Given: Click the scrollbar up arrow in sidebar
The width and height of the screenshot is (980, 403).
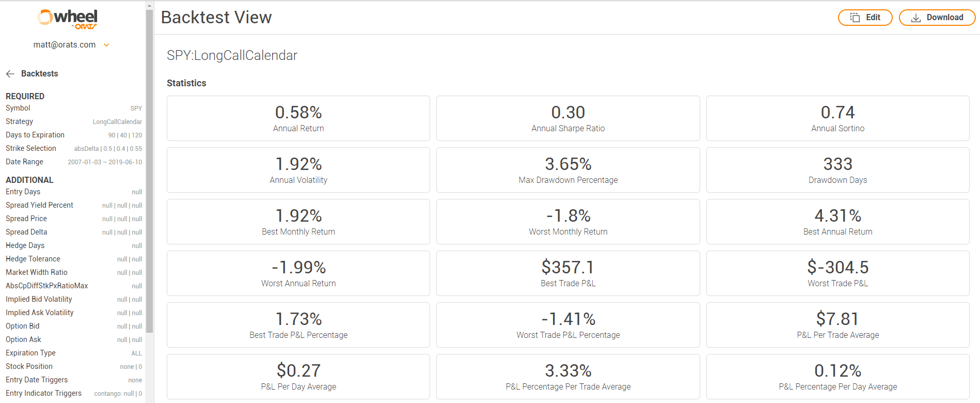Looking at the screenshot, I should (x=150, y=6).
